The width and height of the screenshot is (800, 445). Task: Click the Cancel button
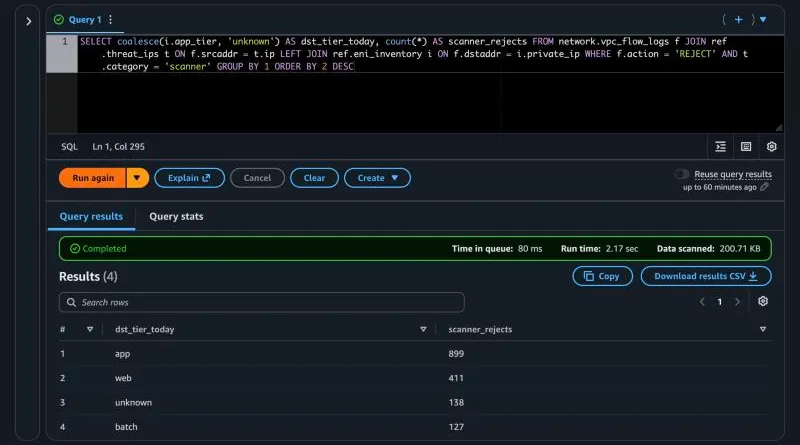click(x=257, y=178)
